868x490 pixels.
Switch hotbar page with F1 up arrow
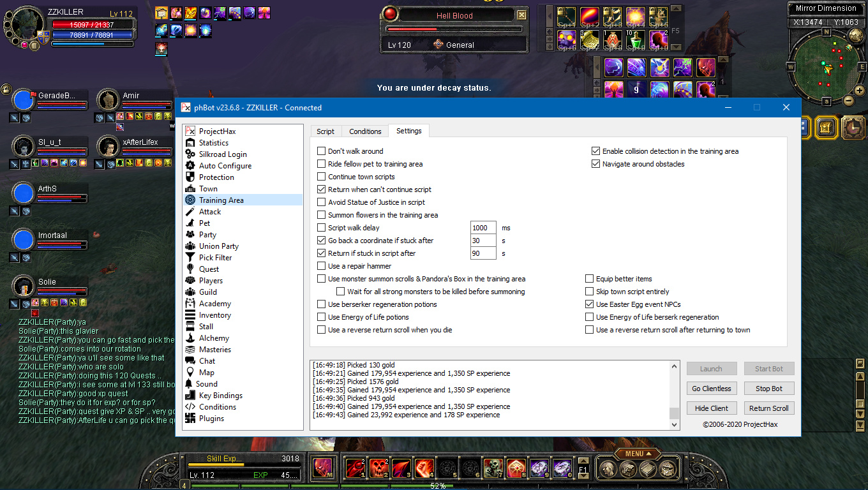tap(583, 461)
